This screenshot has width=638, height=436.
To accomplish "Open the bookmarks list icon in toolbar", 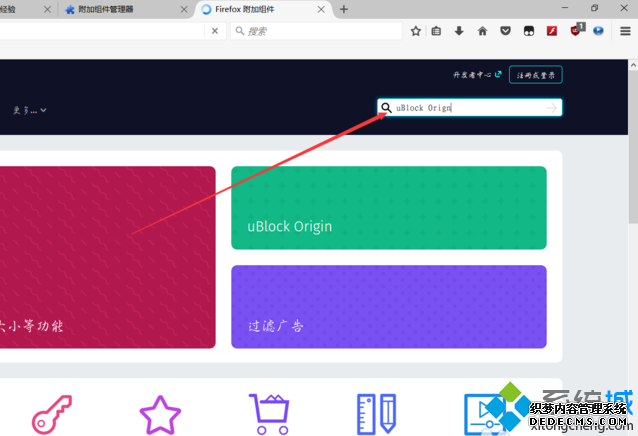I will (x=437, y=31).
